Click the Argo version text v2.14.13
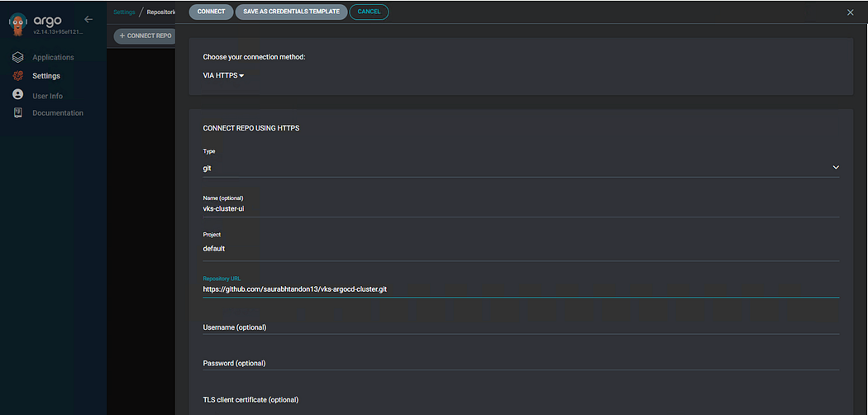 coord(58,31)
